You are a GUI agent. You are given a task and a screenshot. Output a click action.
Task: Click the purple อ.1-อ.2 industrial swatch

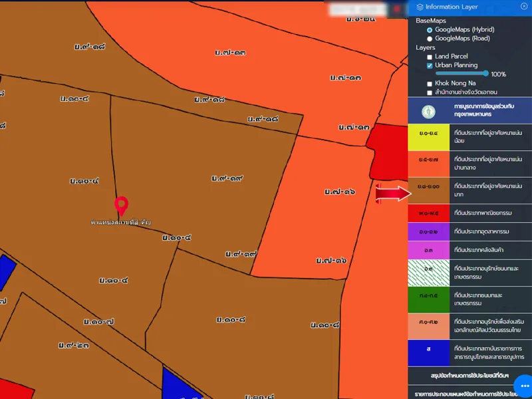429,231
